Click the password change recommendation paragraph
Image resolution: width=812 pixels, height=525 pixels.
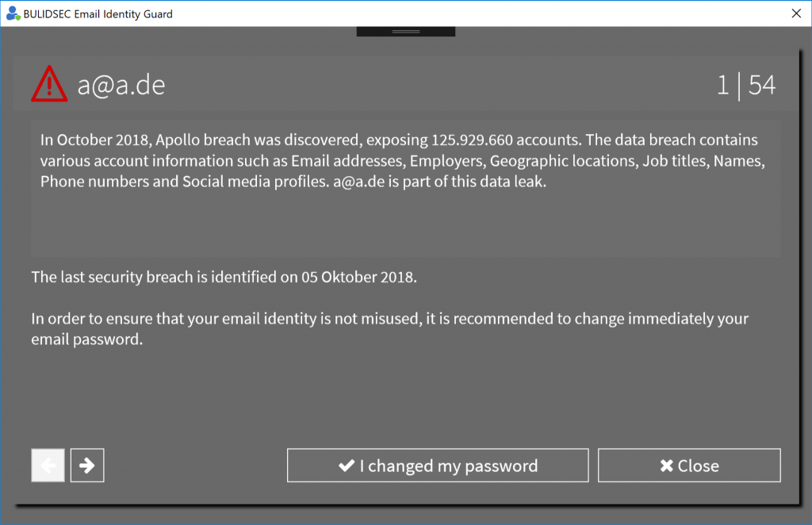tap(390, 329)
